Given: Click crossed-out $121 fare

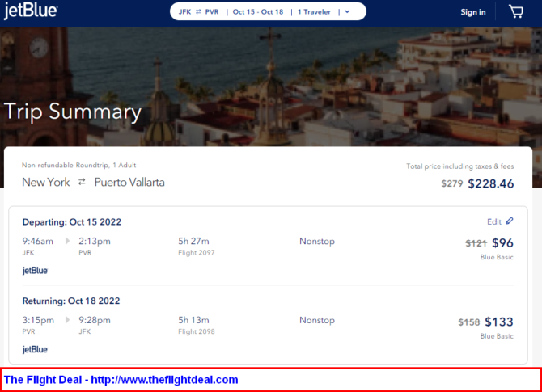Looking at the screenshot, I should (476, 243).
